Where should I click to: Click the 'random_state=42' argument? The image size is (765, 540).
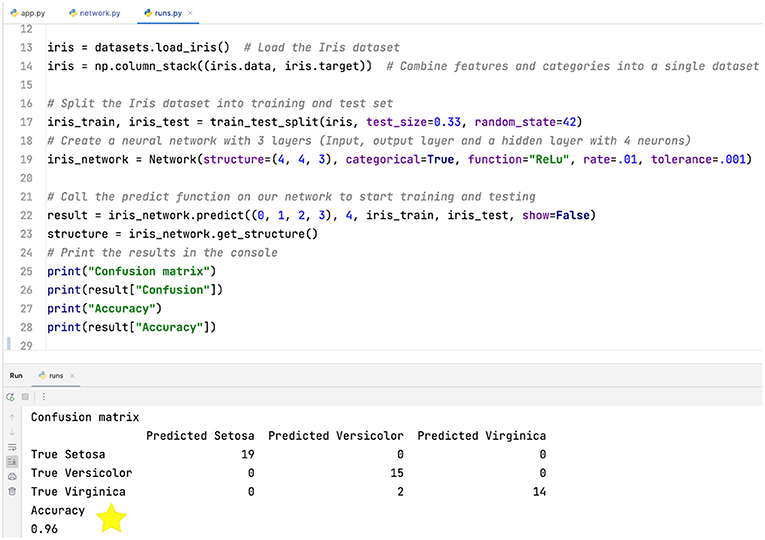point(525,122)
